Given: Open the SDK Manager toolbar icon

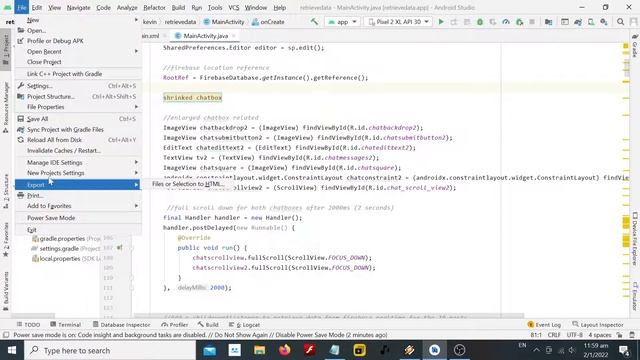Looking at the screenshot, I should point(604,22).
